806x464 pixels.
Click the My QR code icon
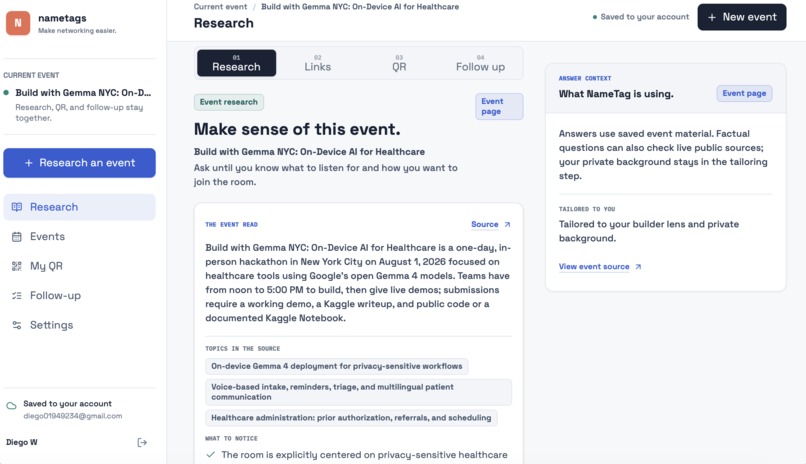coord(17,266)
